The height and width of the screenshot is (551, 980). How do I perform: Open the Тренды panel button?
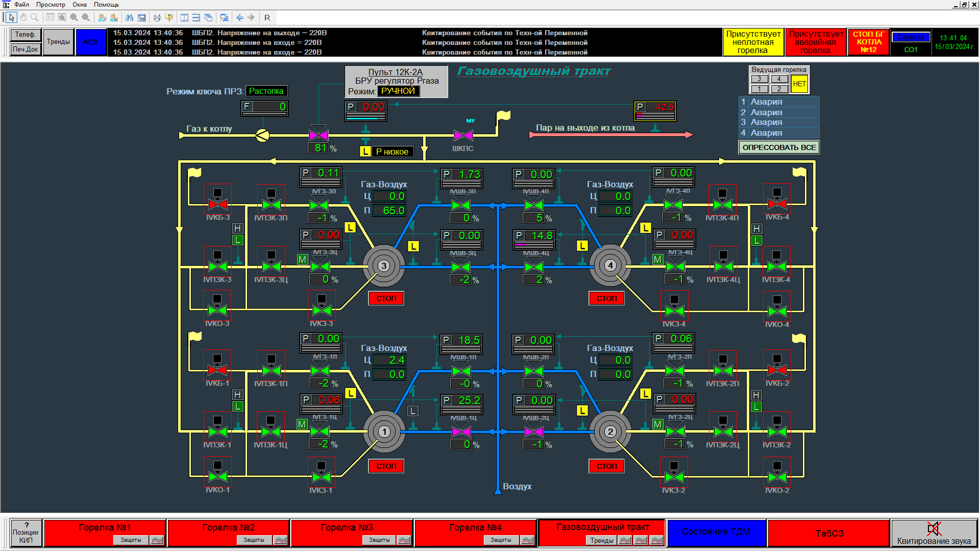click(58, 42)
